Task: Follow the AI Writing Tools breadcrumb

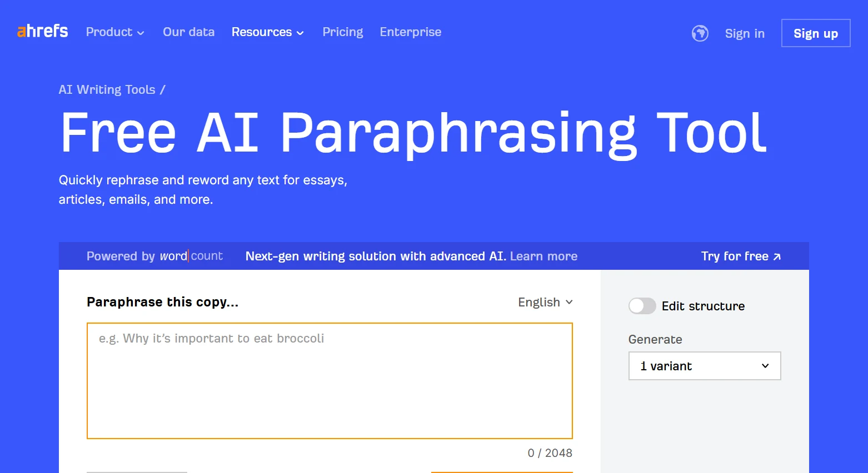Action: click(x=107, y=89)
